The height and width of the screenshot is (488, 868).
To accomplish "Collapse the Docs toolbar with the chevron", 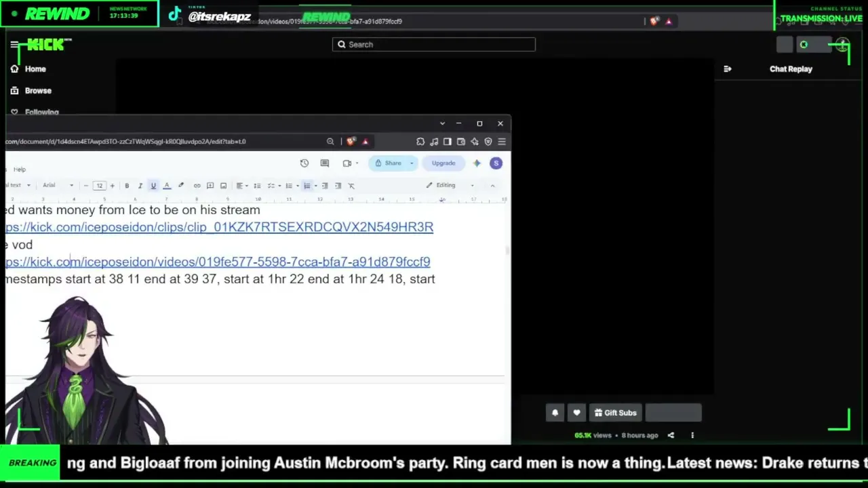I will pos(492,185).
